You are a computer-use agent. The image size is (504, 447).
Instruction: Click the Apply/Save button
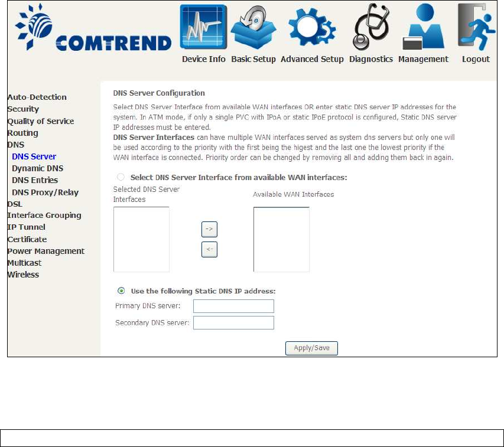point(311,348)
